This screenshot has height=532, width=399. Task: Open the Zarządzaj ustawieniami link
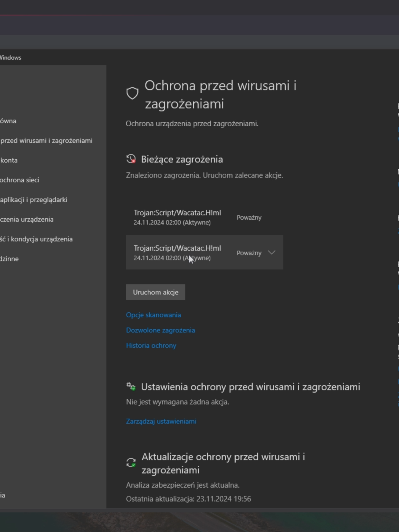(161, 421)
